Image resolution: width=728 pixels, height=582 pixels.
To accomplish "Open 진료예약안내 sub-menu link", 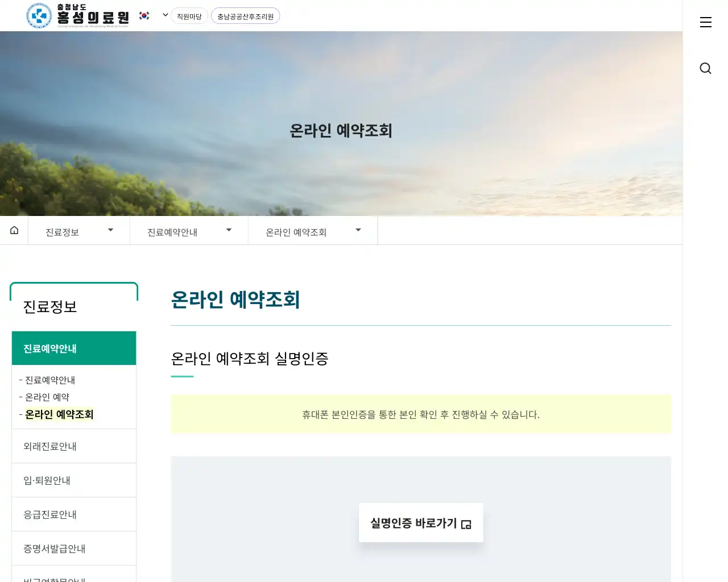I will tap(50, 380).
